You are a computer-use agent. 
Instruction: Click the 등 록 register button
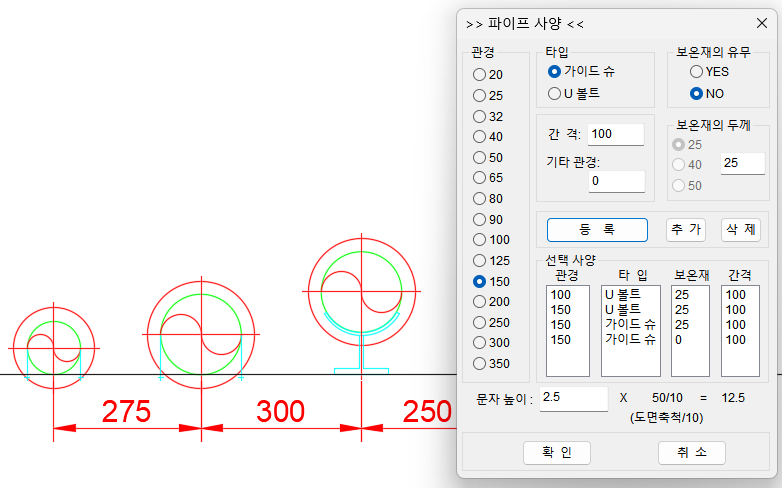(597, 230)
